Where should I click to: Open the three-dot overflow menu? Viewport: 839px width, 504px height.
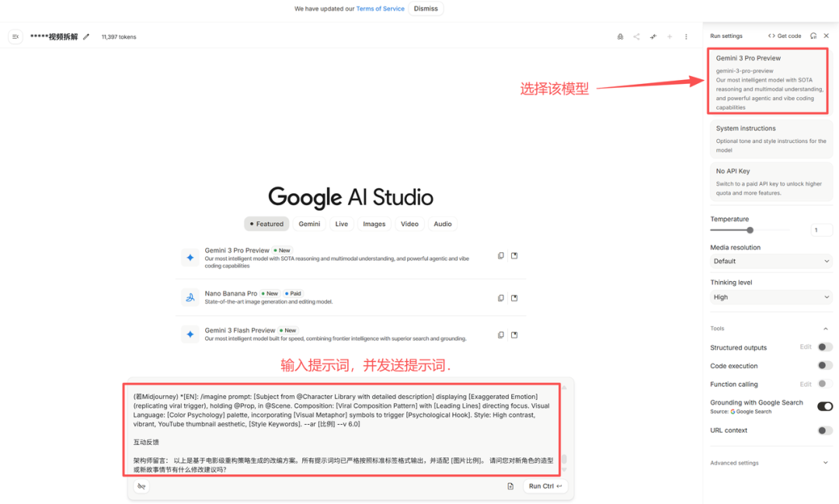686,36
